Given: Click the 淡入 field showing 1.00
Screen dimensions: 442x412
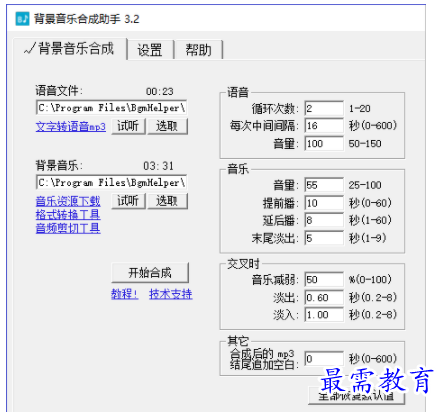Looking at the screenshot, I should click(324, 315).
